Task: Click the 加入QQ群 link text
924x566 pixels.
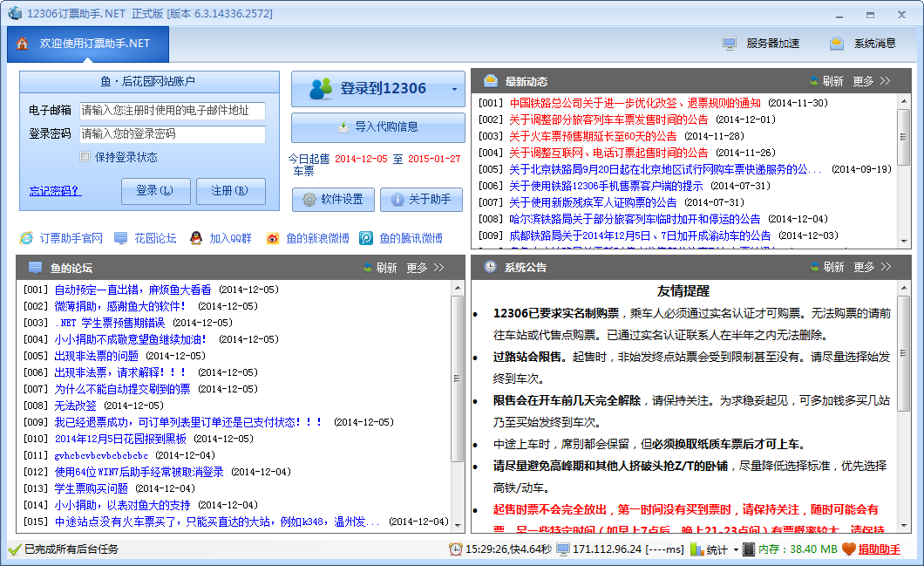Action: [x=230, y=238]
